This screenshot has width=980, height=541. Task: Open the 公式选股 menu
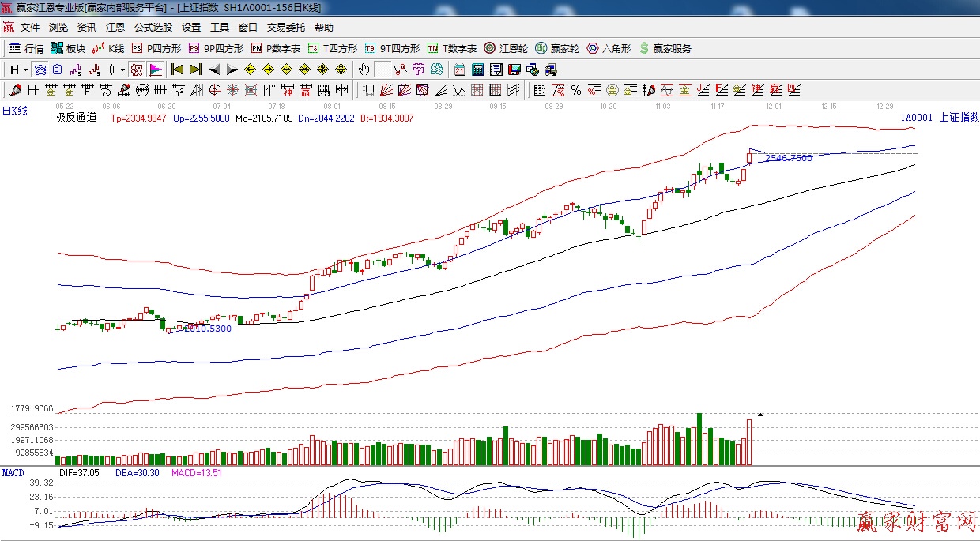(153, 28)
